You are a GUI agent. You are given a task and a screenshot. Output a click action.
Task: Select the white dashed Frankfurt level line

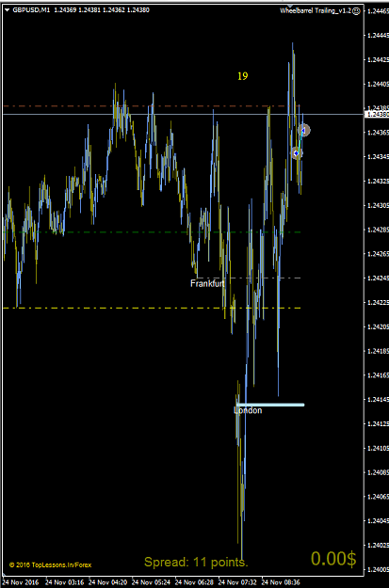pyautogui.click(x=249, y=278)
